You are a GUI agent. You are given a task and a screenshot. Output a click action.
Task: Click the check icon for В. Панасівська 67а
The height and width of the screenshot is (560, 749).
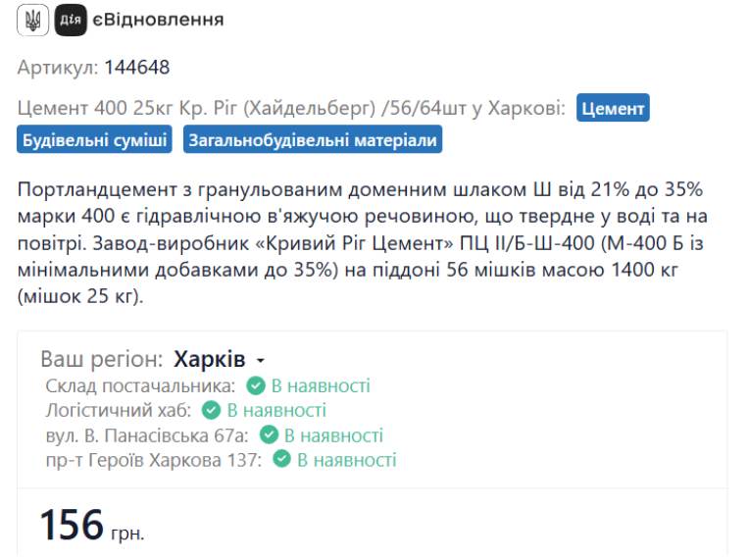pos(269,434)
